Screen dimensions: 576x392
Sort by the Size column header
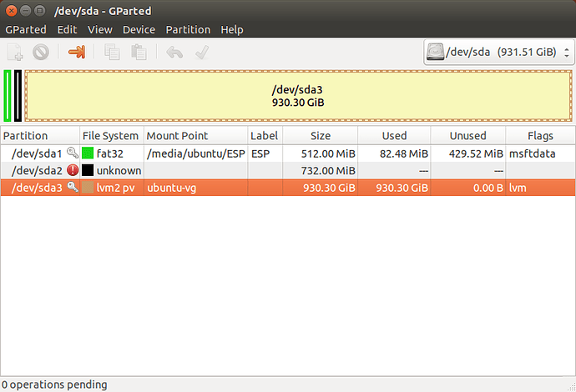(x=321, y=136)
